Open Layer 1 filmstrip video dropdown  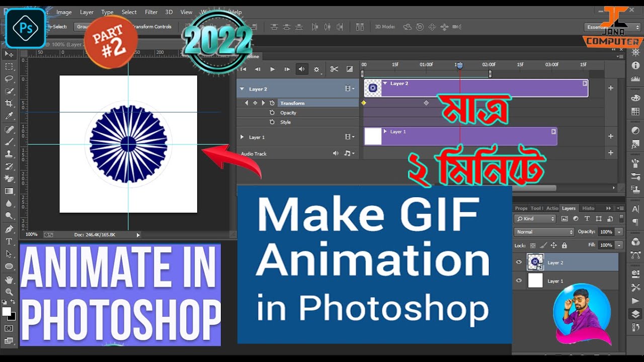(349, 137)
